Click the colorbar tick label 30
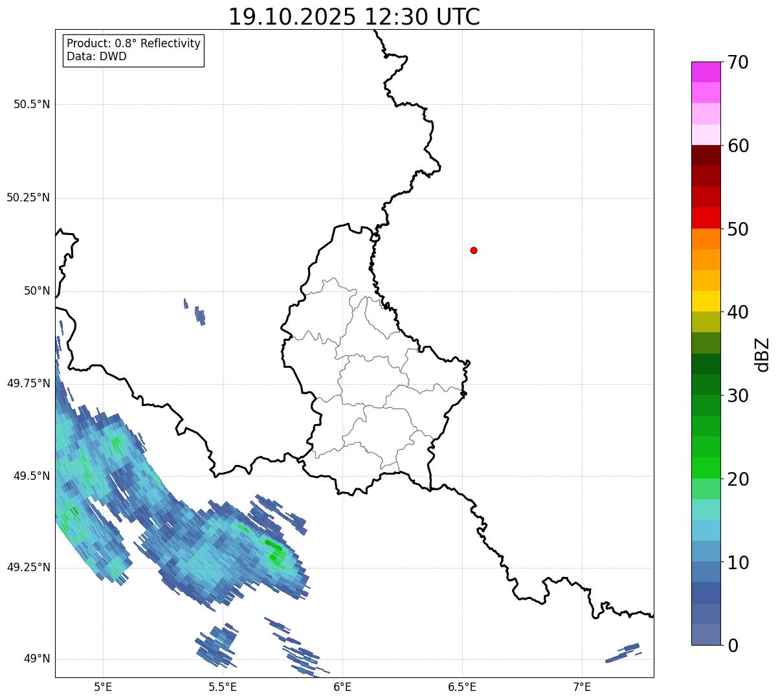The image size is (778, 700). point(738,396)
